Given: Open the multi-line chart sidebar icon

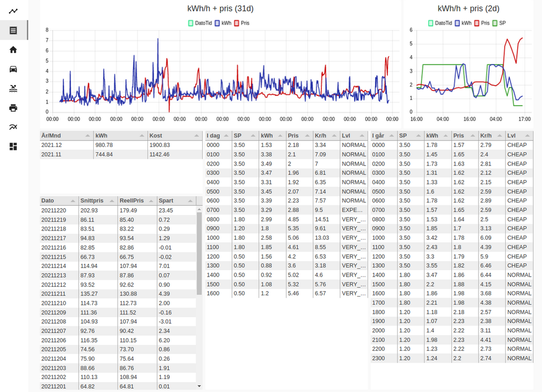Looking at the screenshot, I should (14, 127).
